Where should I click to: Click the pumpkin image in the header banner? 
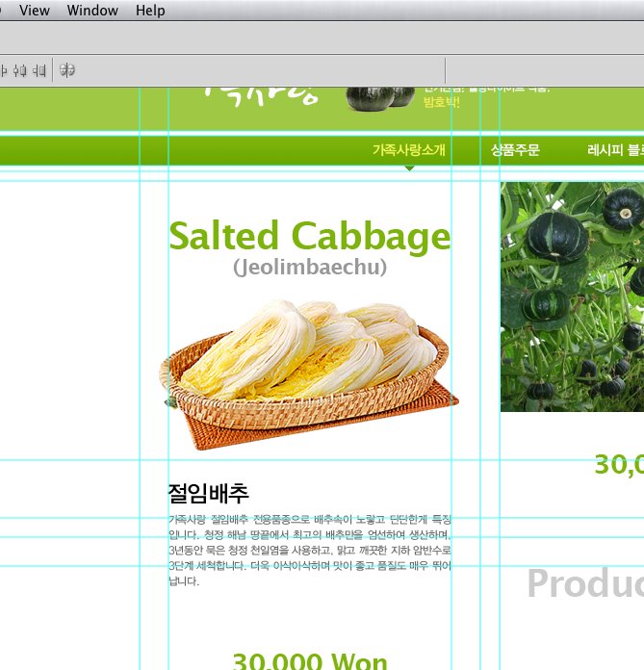pyautogui.click(x=380, y=96)
